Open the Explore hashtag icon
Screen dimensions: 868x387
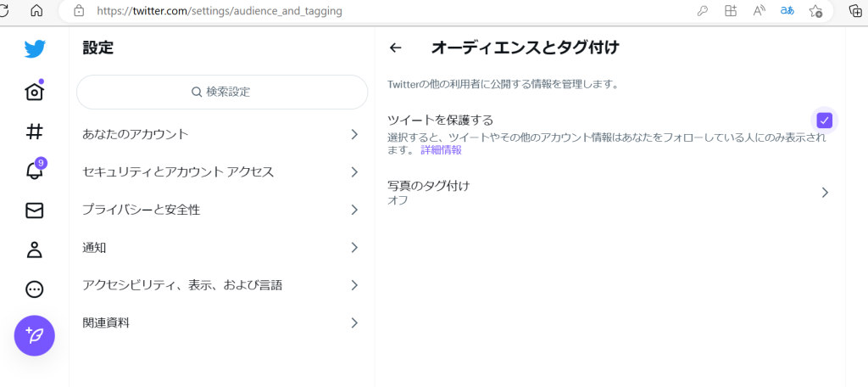point(35,132)
